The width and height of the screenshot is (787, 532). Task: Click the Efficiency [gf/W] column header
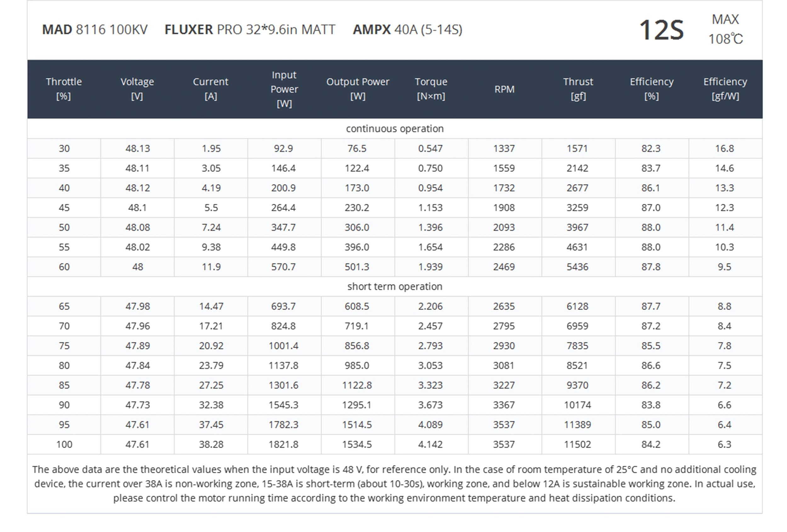click(725, 89)
